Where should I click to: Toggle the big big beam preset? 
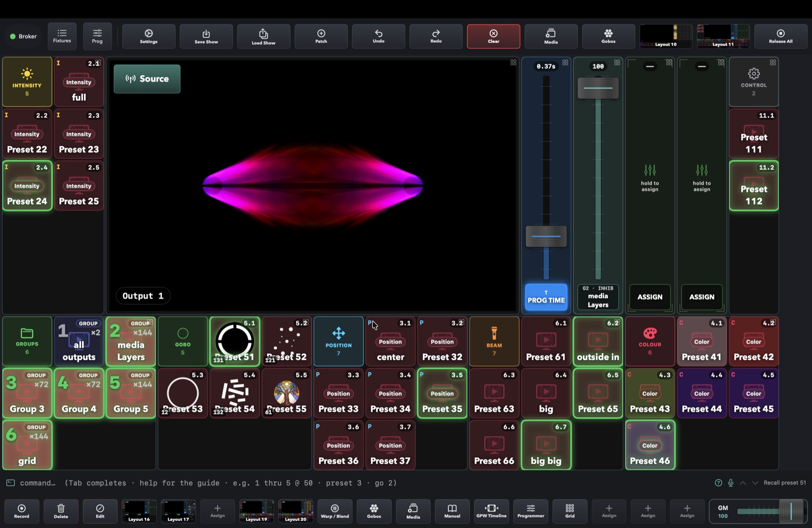(546, 445)
